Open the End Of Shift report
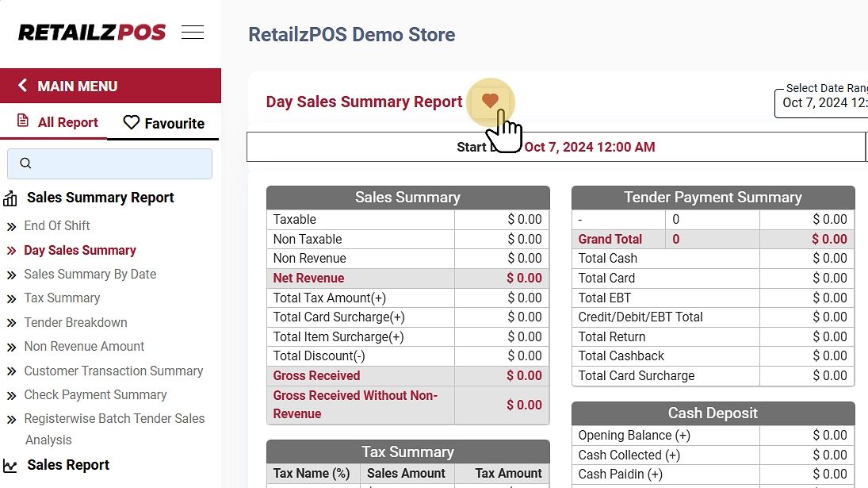Image resolution: width=868 pixels, height=488 pixels. [x=57, y=225]
